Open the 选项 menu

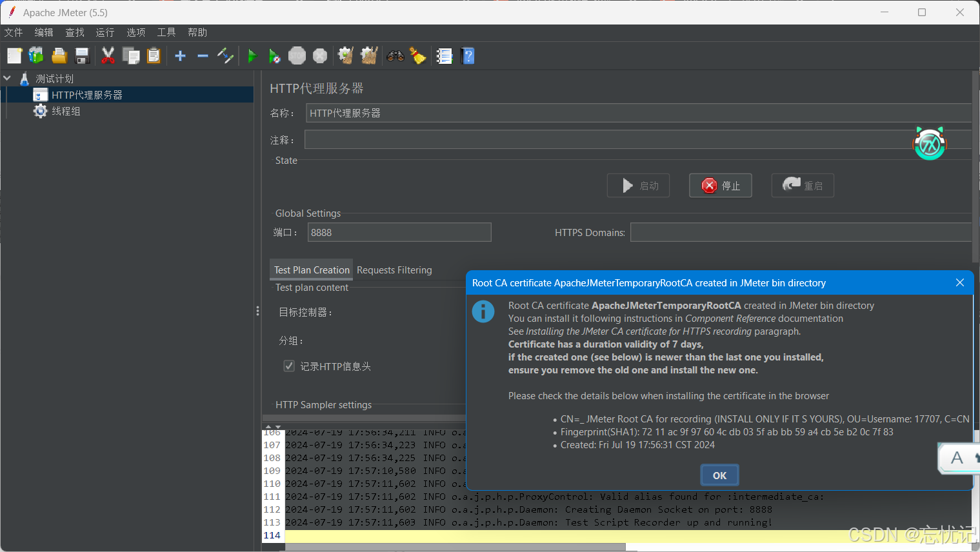136,32
